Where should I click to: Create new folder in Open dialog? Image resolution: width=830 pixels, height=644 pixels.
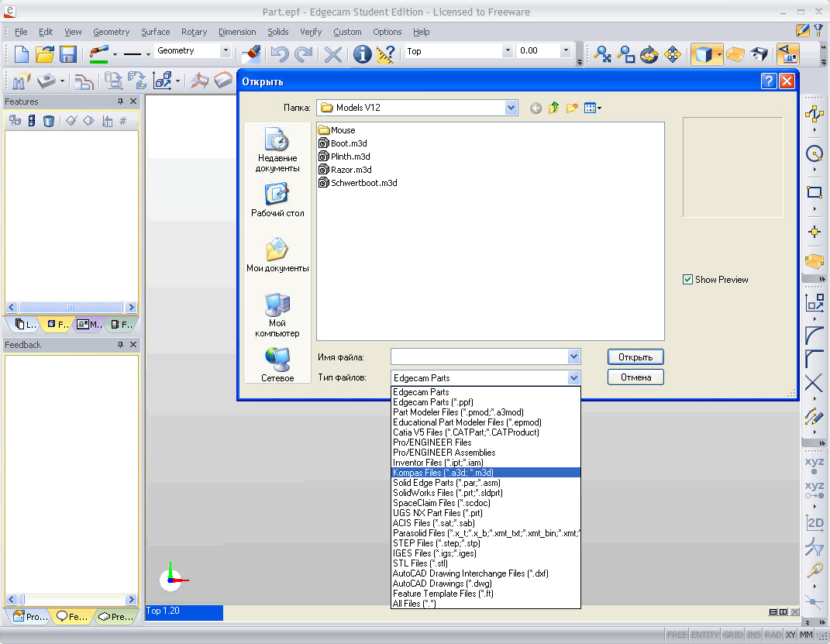(x=572, y=108)
